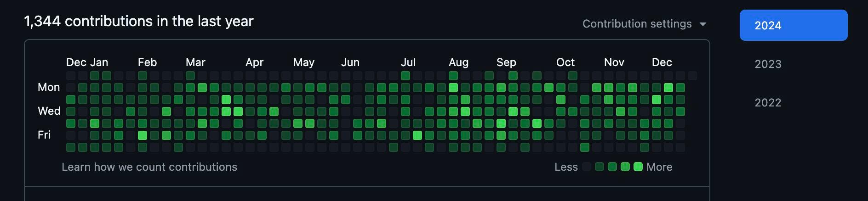Screen dimensions: 868x201
Task: Click the second legend swatch after Less
Action: [x=600, y=167]
